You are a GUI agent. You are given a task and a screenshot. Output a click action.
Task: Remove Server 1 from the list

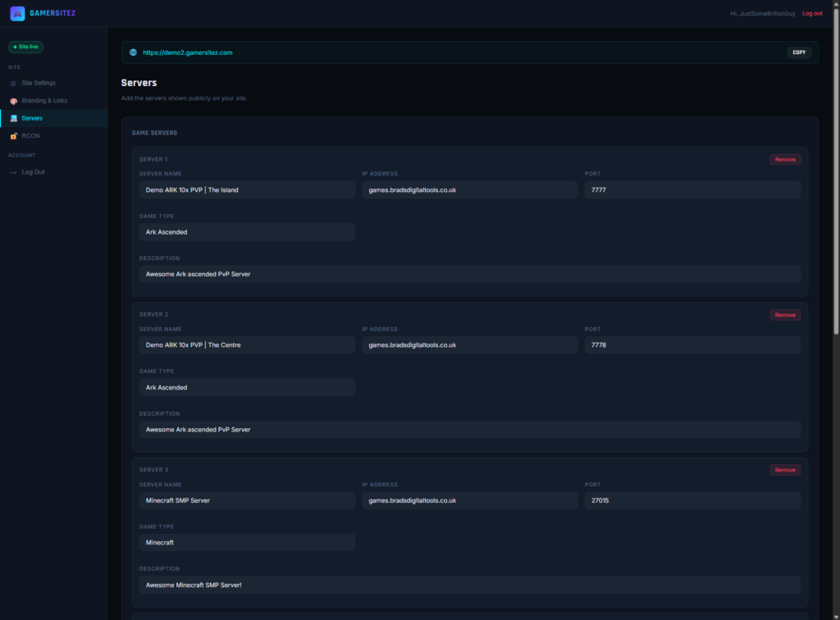(x=784, y=160)
